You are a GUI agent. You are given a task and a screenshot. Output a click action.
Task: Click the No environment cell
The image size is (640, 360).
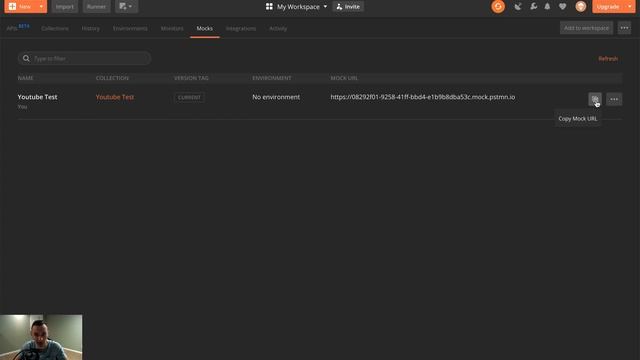click(276, 97)
